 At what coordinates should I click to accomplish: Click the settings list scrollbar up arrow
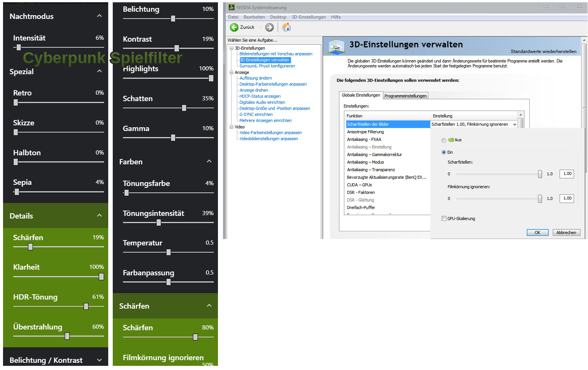point(521,115)
